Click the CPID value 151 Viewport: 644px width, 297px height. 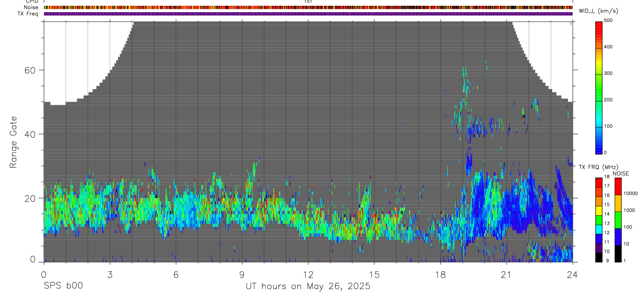(x=308, y=2)
